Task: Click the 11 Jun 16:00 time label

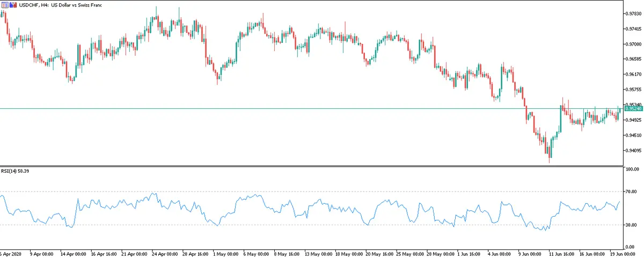Action: tap(561, 254)
